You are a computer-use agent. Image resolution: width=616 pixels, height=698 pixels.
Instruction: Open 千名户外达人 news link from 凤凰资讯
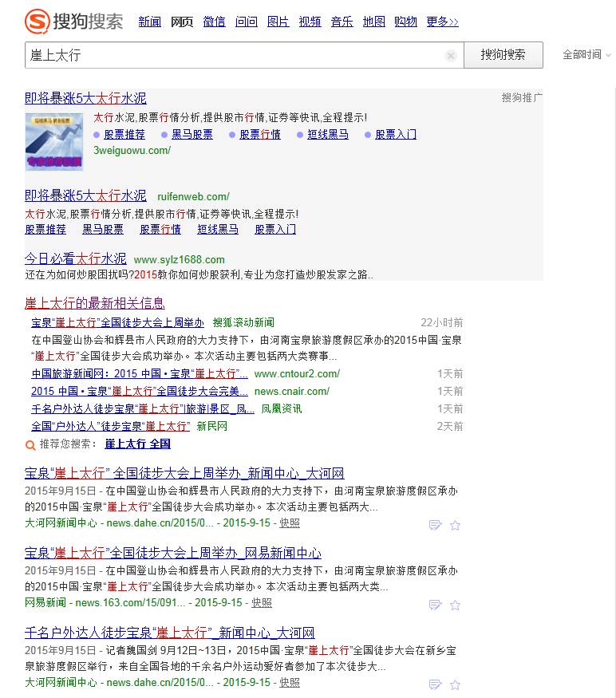point(143,408)
